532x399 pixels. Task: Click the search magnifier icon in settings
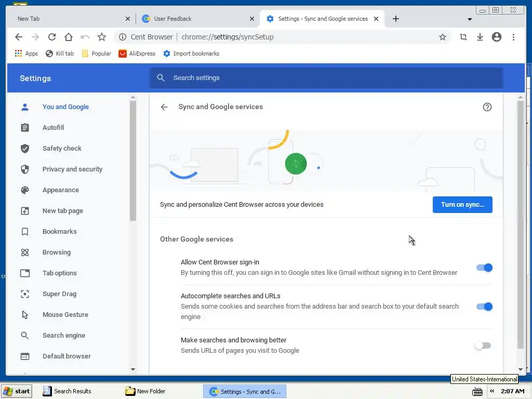click(161, 78)
